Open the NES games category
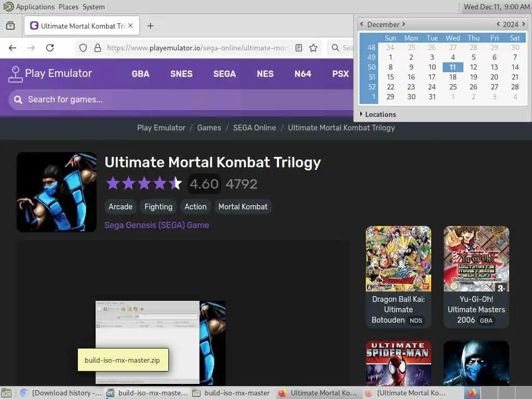 265,74
